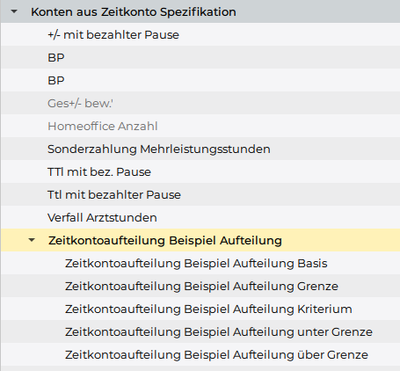Viewport: 400px width, 371px height.
Task: Collapse Zeitkontoaufteilung Beispiel Aufteilung arrow
Action: [32, 240]
